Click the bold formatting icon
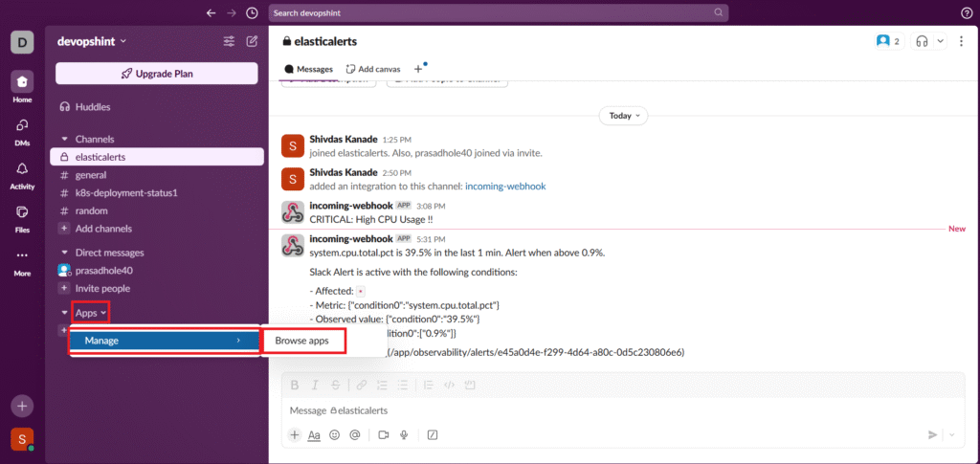The image size is (980, 464). point(295,385)
